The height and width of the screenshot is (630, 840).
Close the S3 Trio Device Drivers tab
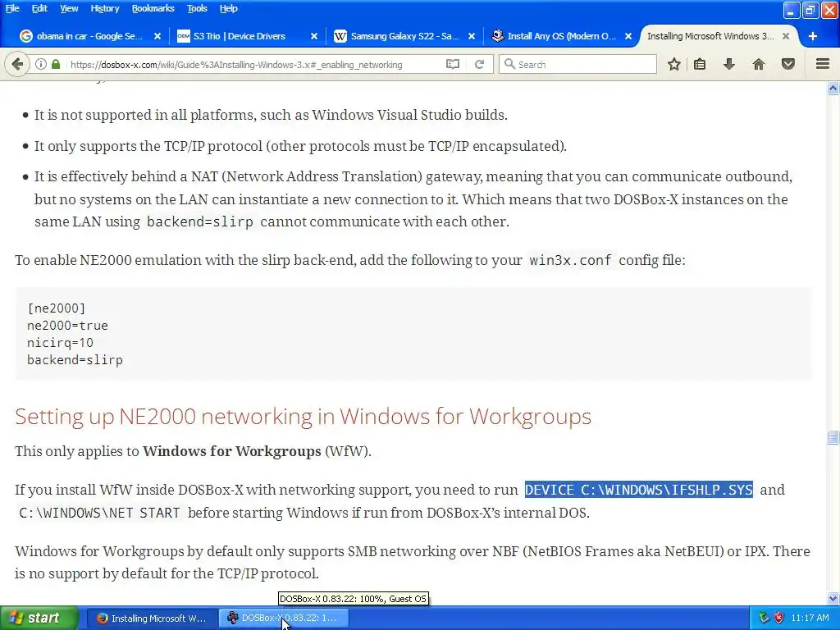click(x=314, y=36)
